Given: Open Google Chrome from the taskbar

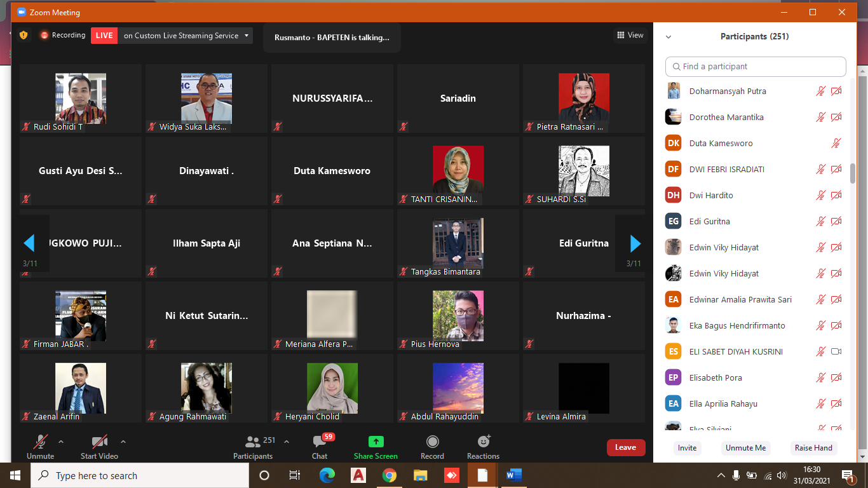Looking at the screenshot, I should (390, 475).
